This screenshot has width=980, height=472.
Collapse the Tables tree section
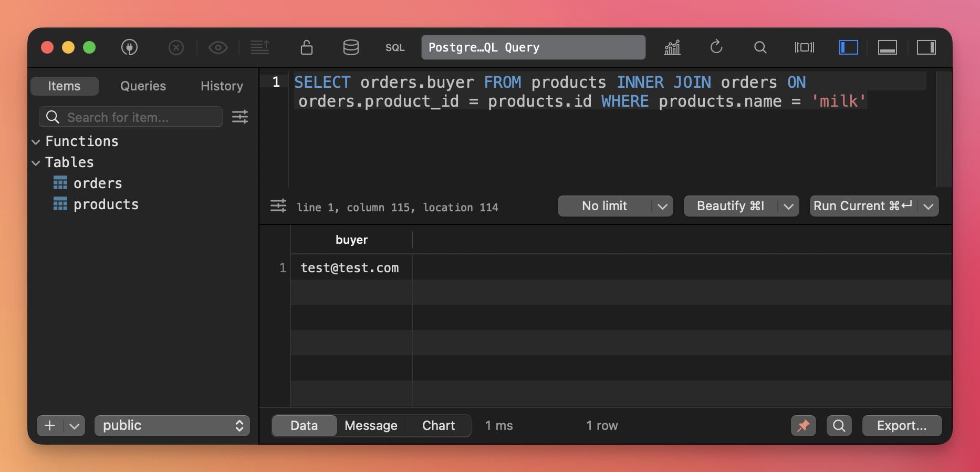click(x=36, y=163)
